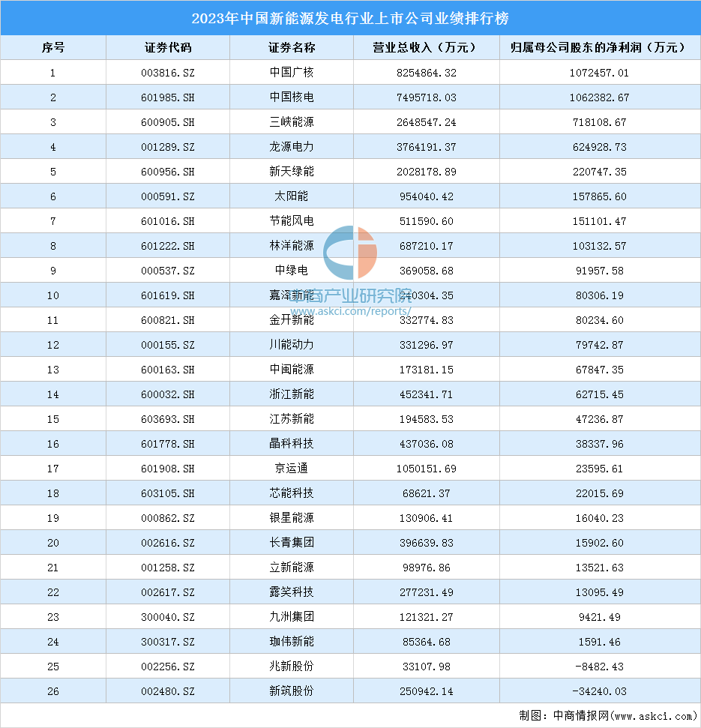Click company name "浙江新能"
The width and height of the screenshot is (701, 728).
pyautogui.click(x=292, y=394)
